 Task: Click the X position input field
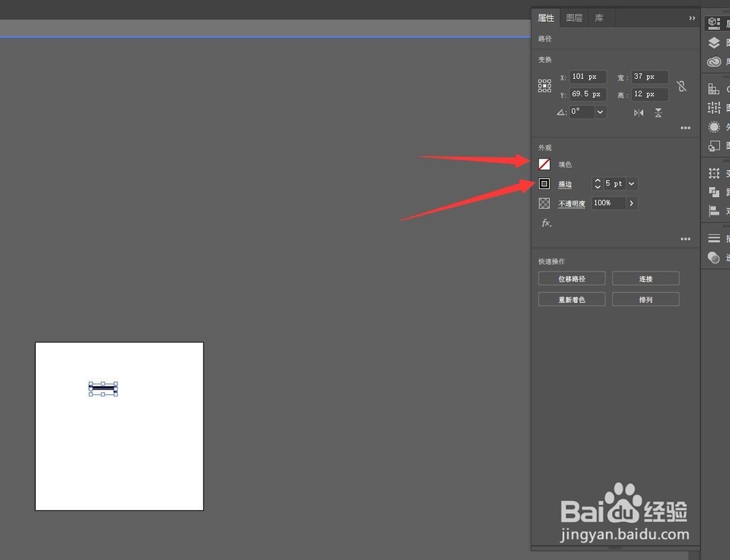tap(587, 77)
